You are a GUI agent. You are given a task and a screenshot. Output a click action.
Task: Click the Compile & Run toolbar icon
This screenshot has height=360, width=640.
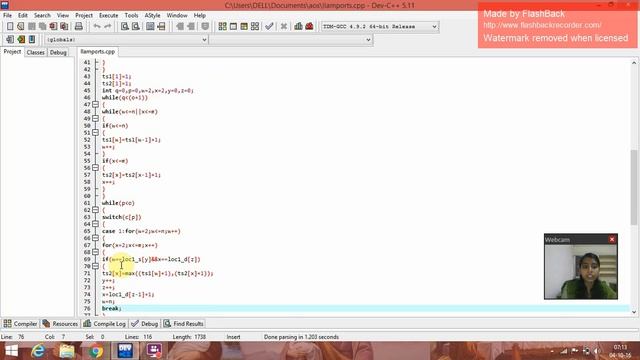click(x=244, y=27)
